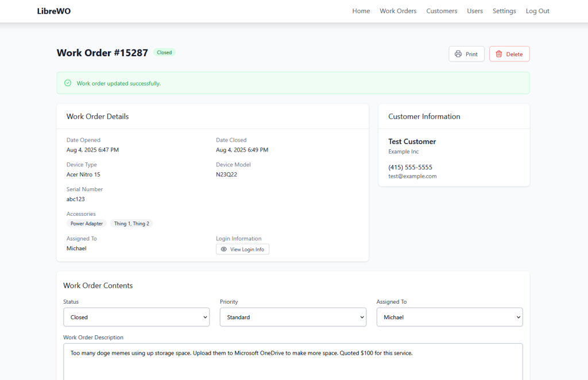Viewport: 588px width, 380px height.
Task: Click the test@example.com email link
Action: [x=412, y=176]
